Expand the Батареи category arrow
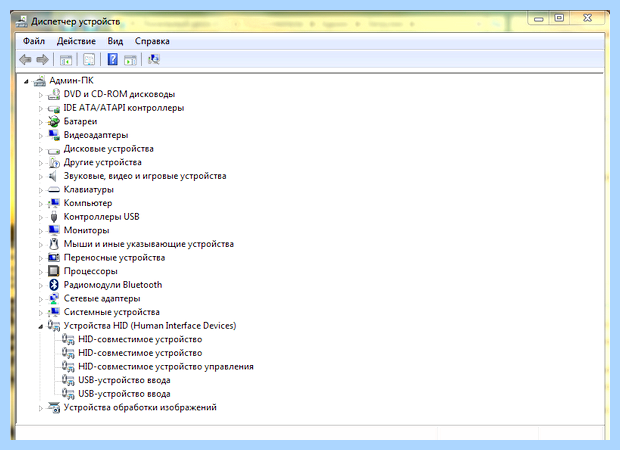Viewport: 620px width, 450px height. 40,122
